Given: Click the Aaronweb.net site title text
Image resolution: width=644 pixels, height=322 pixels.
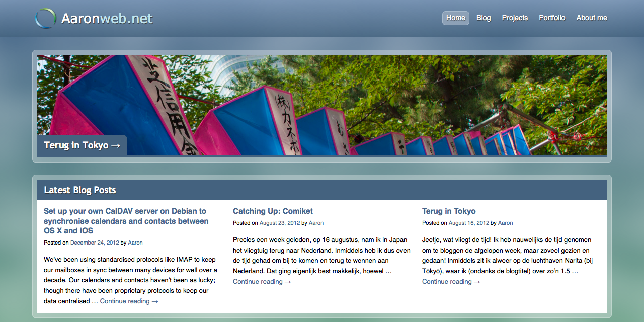Looking at the screenshot, I should pyautogui.click(x=107, y=19).
